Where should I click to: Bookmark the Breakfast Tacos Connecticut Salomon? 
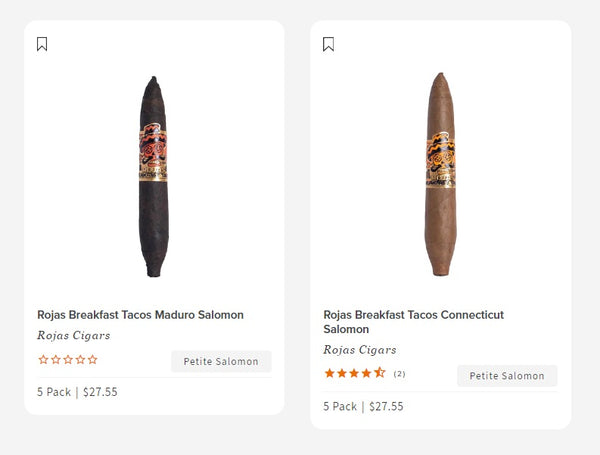click(x=328, y=44)
